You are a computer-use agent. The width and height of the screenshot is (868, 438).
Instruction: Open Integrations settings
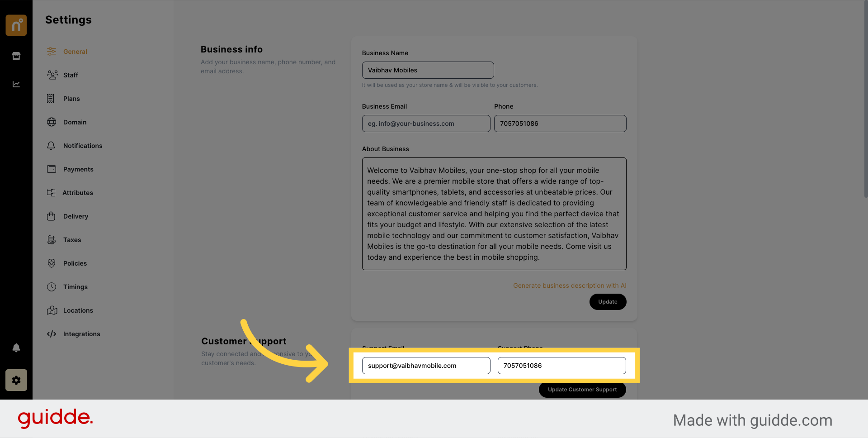[x=82, y=334]
